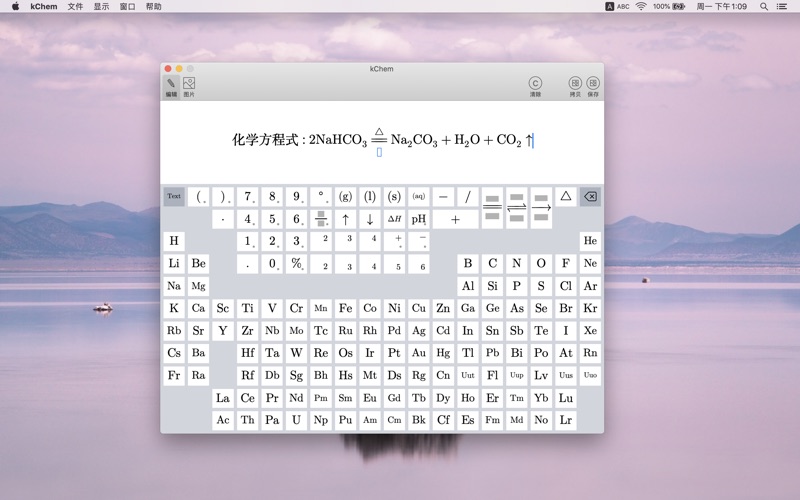The width and height of the screenshot is (800, 500).
Task: Insert the subscript 5 key
Action: (394, 264)
